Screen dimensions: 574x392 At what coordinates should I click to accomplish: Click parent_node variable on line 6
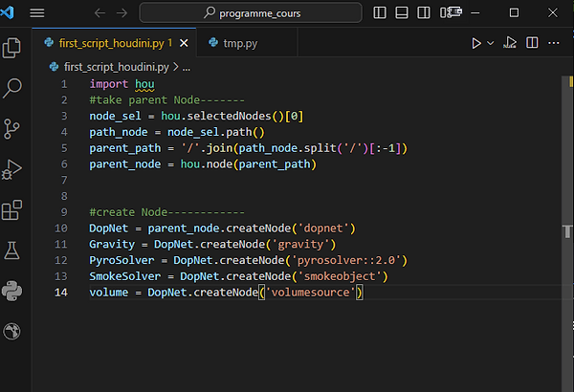(124, 164)
